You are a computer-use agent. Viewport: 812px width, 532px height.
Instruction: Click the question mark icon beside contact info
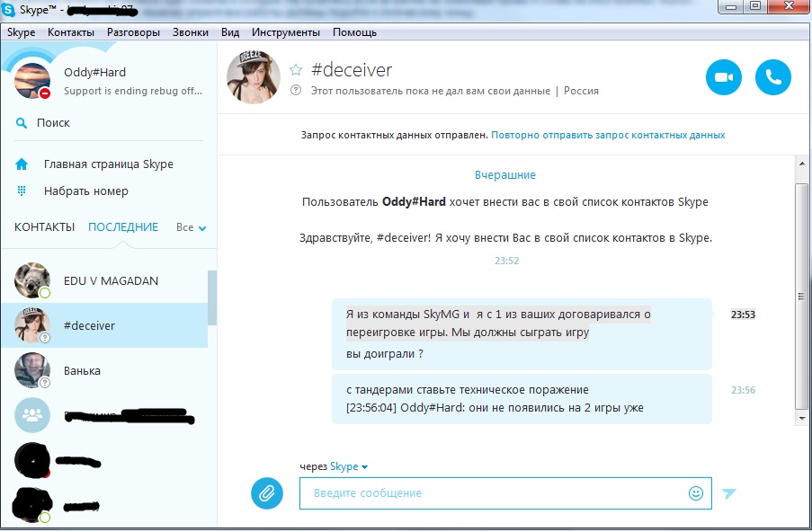tap(296, 91)
